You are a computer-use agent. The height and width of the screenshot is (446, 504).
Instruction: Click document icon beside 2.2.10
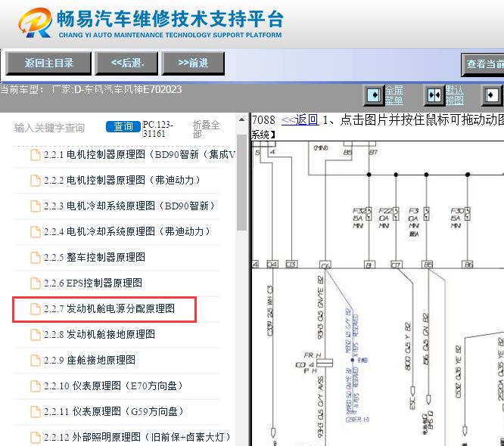(36, 386)
